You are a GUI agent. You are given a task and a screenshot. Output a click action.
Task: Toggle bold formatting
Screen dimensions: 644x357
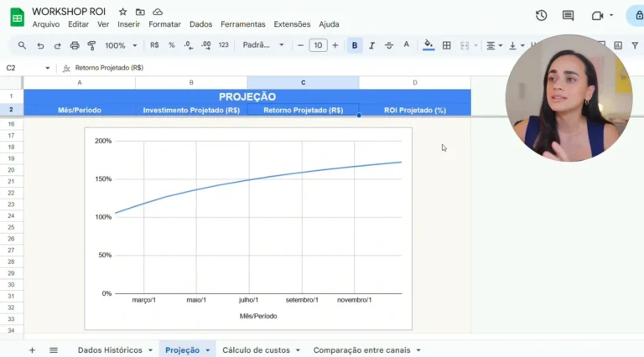click(355, 45)
